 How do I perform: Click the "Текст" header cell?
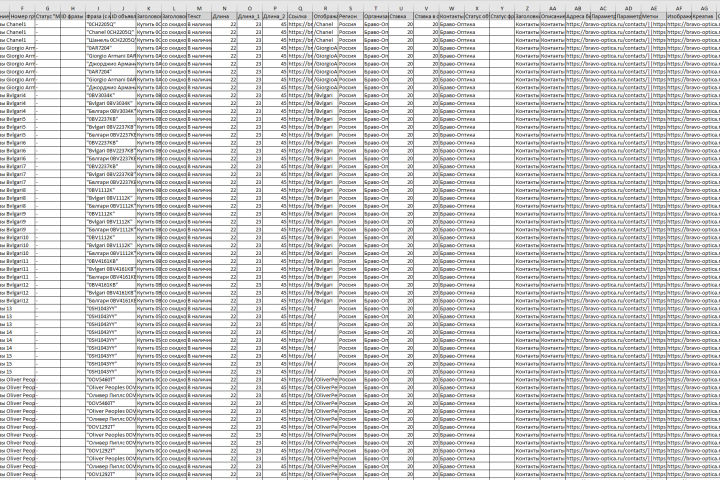[199, 16]
